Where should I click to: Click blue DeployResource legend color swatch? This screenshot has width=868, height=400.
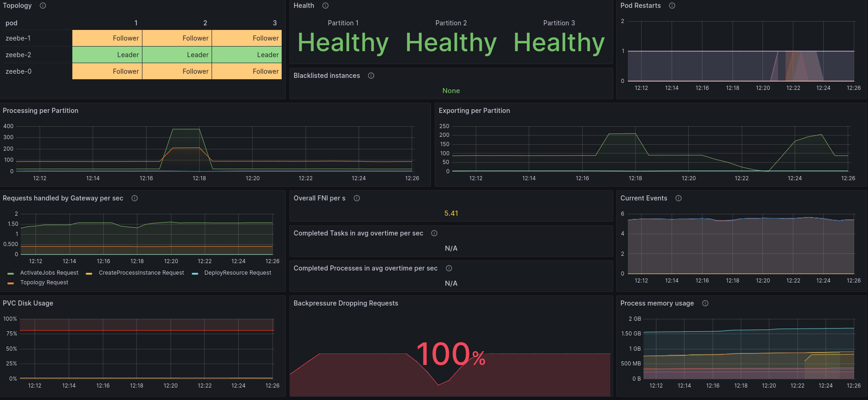pos(195,273)
